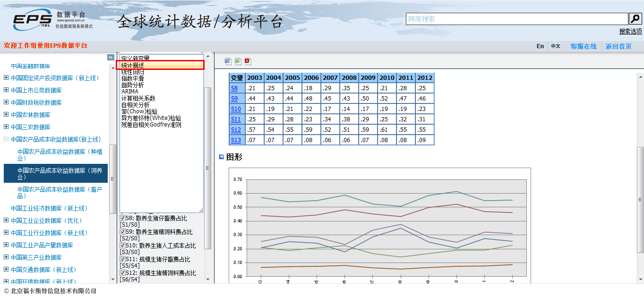This screenshot has width=644, height=297.
Task: Expand 中国固定资产投资数据库 tree node
Action: 6,78
